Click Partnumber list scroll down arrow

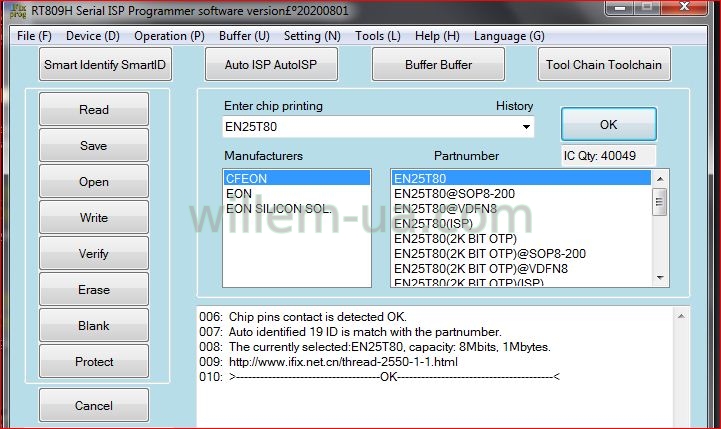(x=660, y=277)
